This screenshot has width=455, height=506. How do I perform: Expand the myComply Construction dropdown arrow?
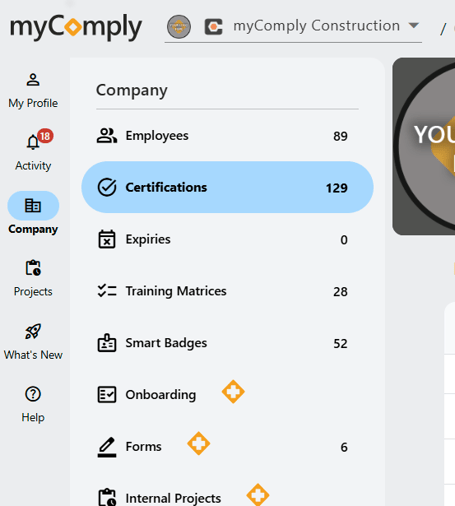pyautogui.click(x=414, y=26)
